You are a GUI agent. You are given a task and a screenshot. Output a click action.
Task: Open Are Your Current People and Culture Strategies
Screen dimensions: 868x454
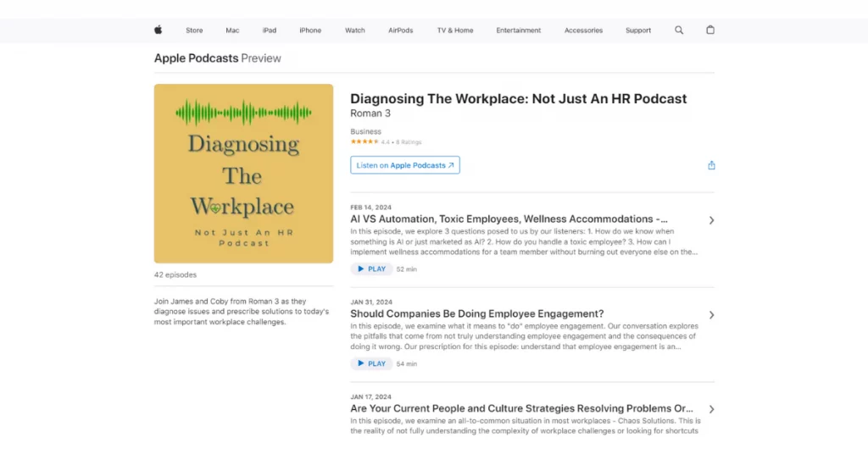tap(521, 408)
